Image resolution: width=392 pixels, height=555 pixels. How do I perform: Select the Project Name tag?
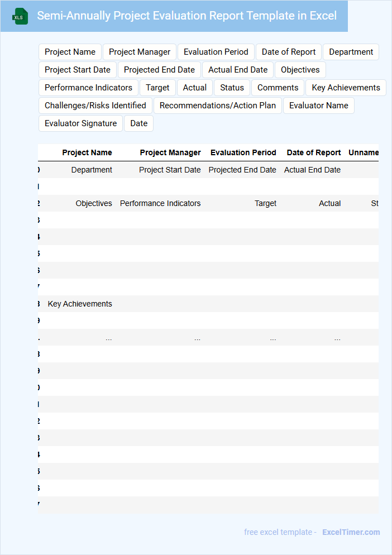click(x=70, y=52)
